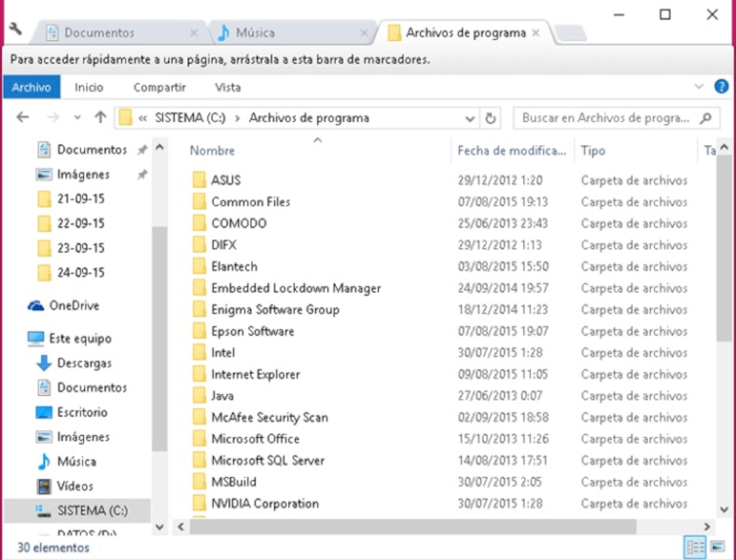Screen dimensions: 736x560
Task: Click the wrench settings icon
Action: pos(15,29)
